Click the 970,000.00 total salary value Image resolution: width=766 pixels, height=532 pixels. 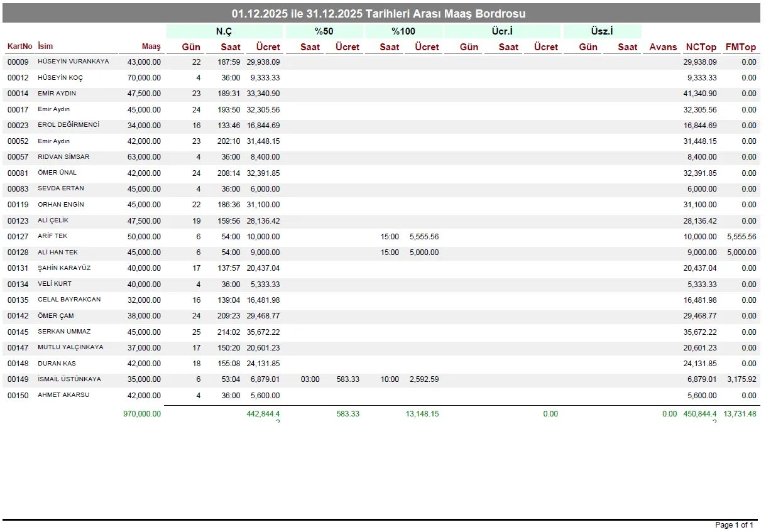pyautogui.click(x=142, y=414)
